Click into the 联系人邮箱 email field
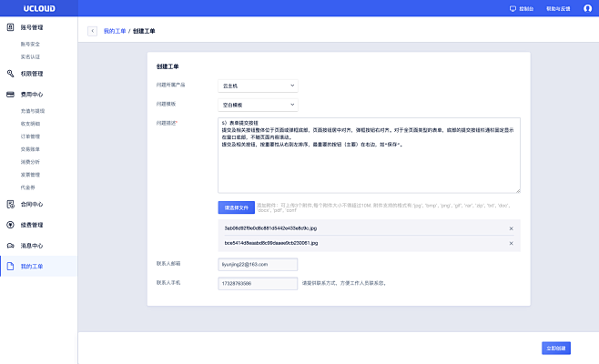Image resolution: width=599 pixels, height=364 pixels. [259, 264]
